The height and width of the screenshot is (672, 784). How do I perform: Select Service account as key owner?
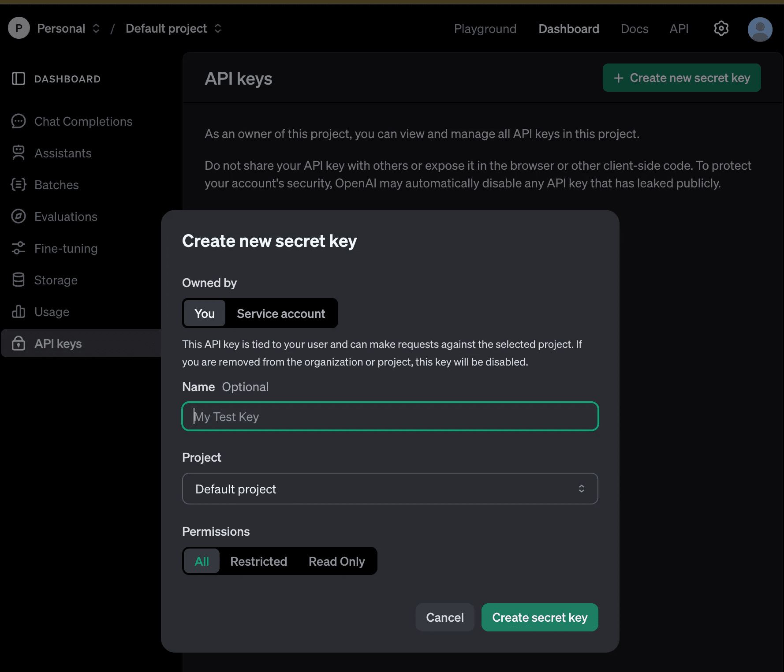coord(281,314)
